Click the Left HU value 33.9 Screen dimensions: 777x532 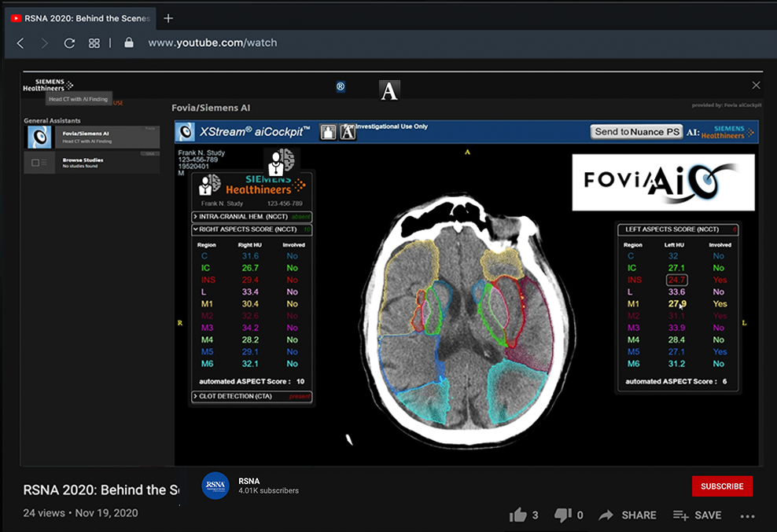(x=676, y=328)
